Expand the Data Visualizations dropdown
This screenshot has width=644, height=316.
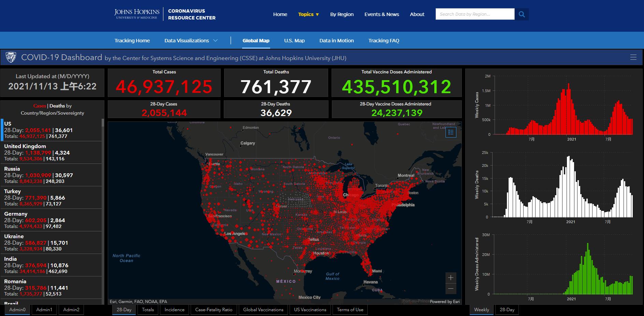point(191,41)
